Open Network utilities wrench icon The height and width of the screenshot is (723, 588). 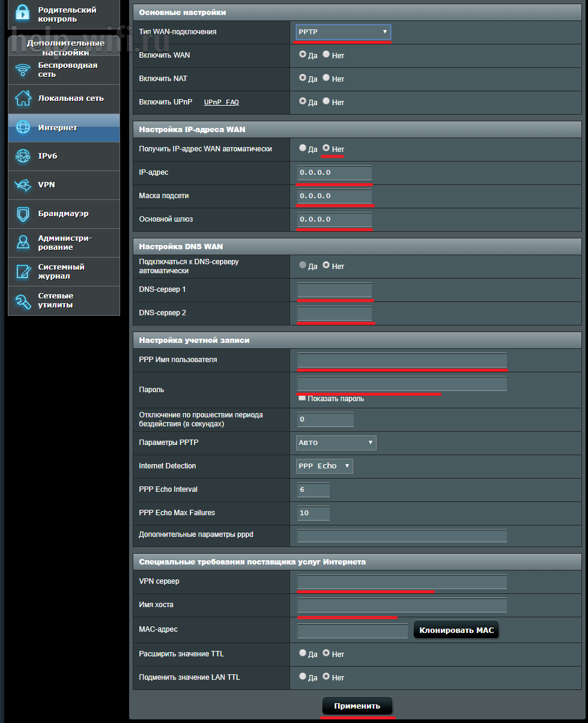click(x=23, y=300)
